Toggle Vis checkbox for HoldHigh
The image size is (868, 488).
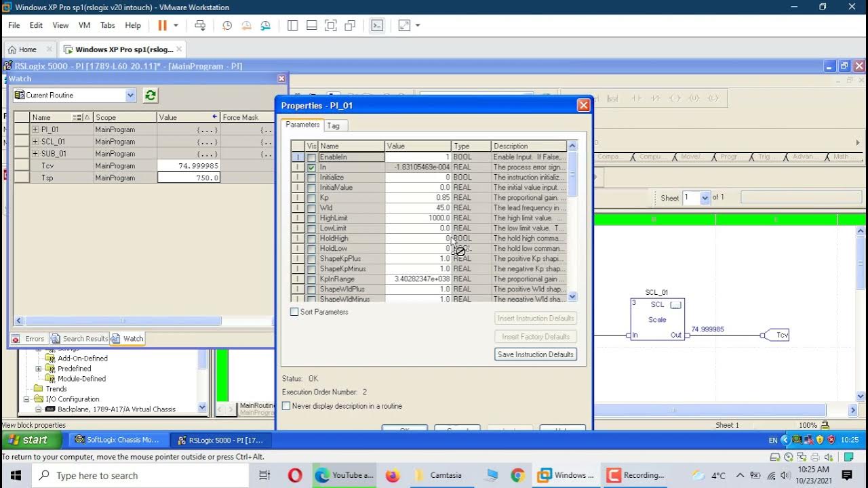(x=311, y=239)
